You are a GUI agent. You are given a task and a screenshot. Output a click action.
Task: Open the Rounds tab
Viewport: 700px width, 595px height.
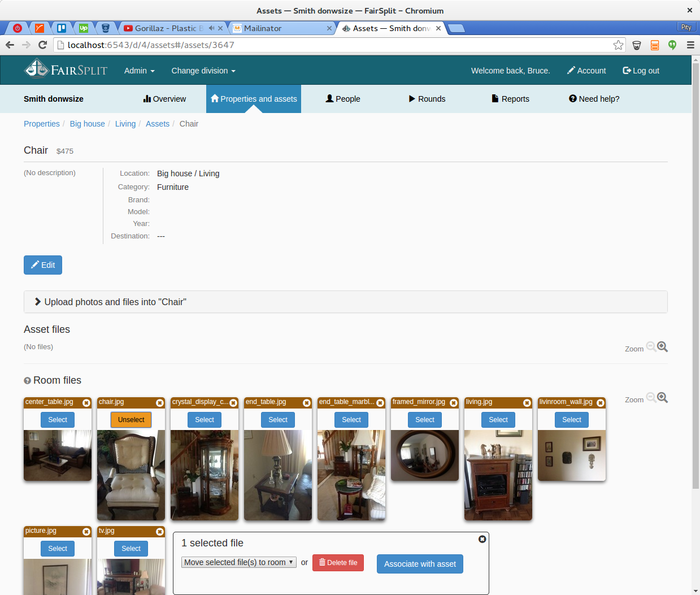427,99
